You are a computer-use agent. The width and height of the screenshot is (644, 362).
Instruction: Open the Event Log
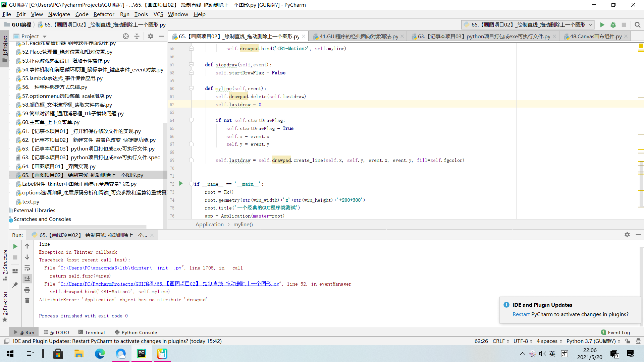(x=615, y=333)
